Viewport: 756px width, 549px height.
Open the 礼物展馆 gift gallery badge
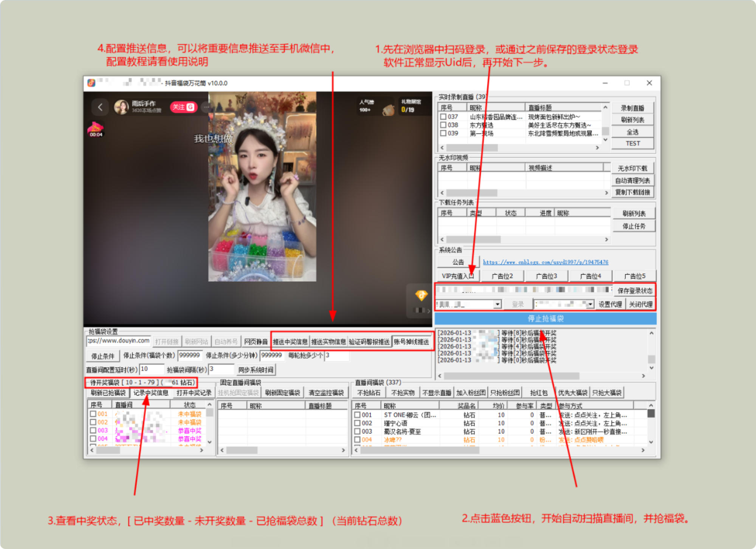tap(411, 106)
